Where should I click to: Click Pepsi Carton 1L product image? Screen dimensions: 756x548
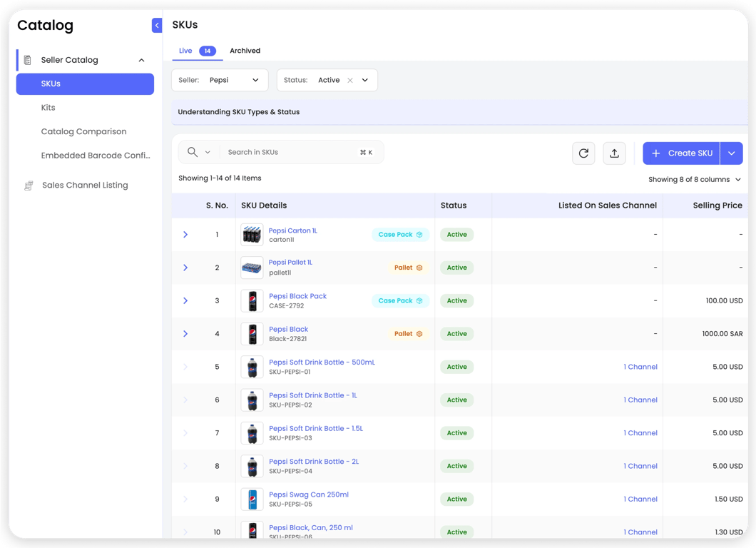point(252,235)
